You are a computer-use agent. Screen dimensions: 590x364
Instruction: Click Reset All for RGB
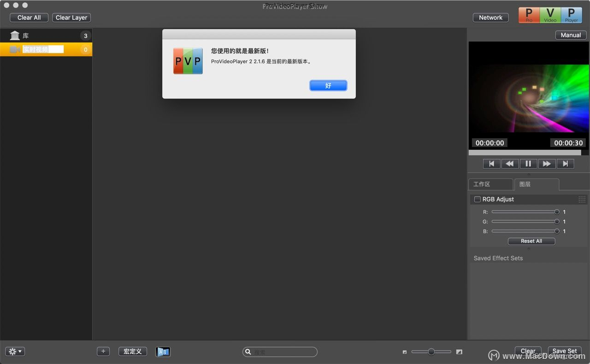[x=531, y=241]
